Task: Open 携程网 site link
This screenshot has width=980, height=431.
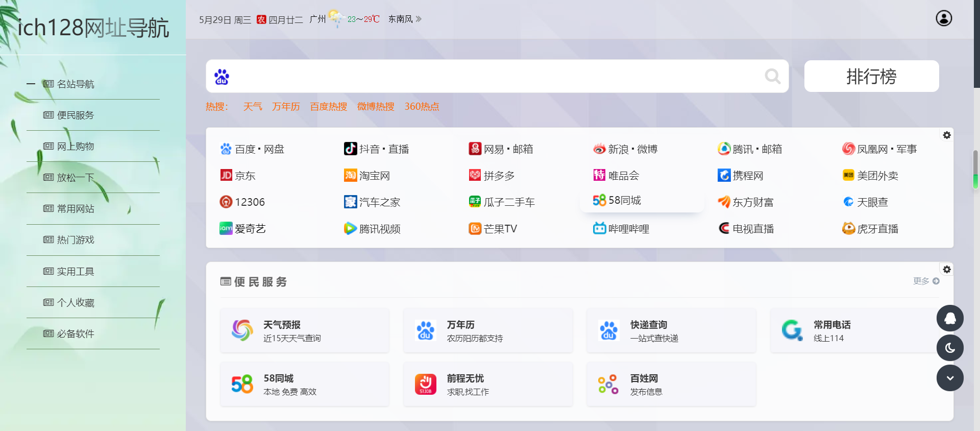Action: tap(741, 176)
